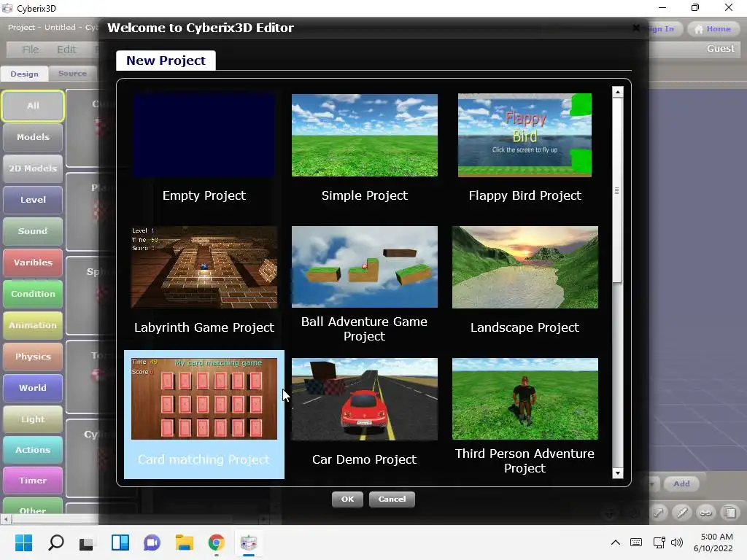Select the Labyrinth Game Project thumbnail
Viewport: 747px width, 560px height.
click(x=204, y=267)
